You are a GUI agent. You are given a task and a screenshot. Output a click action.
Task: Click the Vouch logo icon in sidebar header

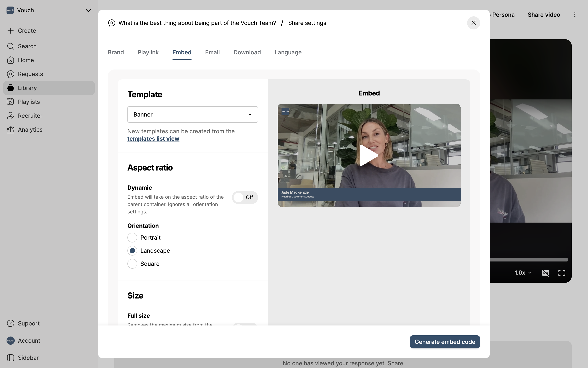[x=10, y=10]
